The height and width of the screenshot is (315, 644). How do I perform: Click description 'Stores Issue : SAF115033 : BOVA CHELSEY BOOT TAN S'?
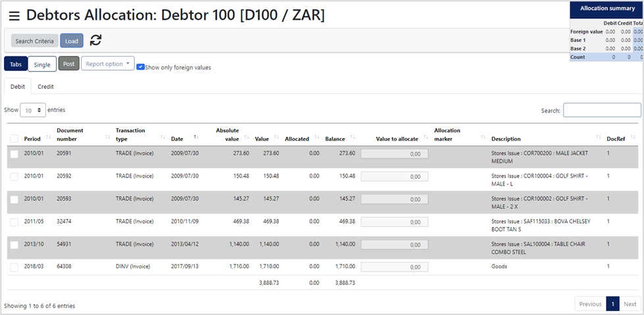541,225
